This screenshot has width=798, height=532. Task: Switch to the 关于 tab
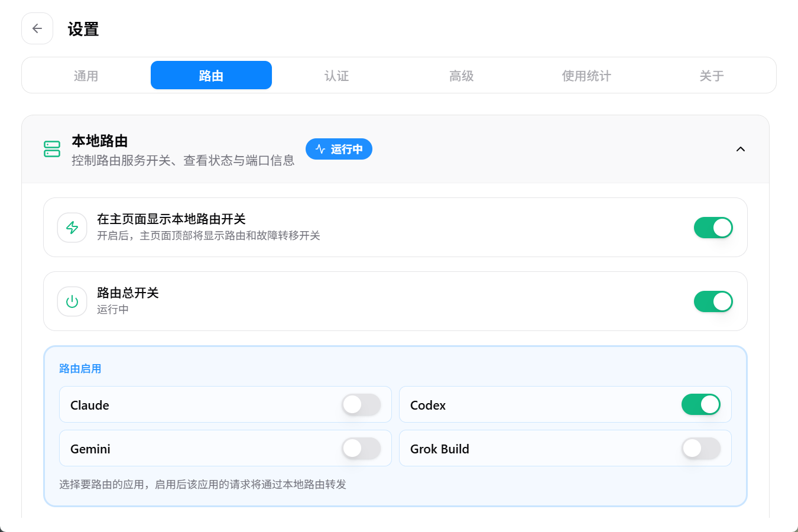(712, 76)
